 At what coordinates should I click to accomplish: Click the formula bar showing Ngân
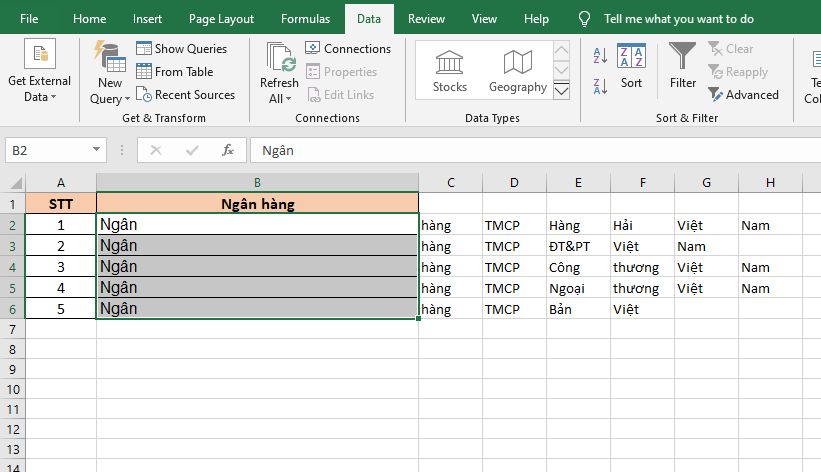click(x=530, y=150)
